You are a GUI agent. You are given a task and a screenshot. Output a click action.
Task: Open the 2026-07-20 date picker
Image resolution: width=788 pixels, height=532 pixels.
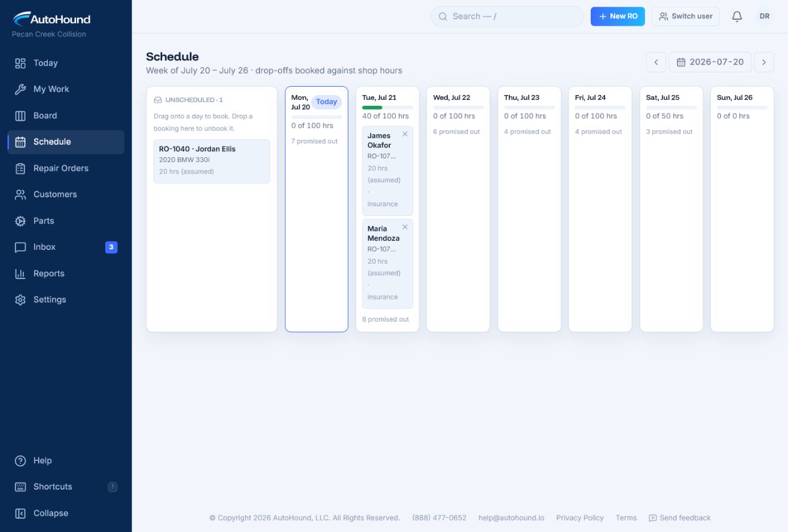tap(710, 62)
